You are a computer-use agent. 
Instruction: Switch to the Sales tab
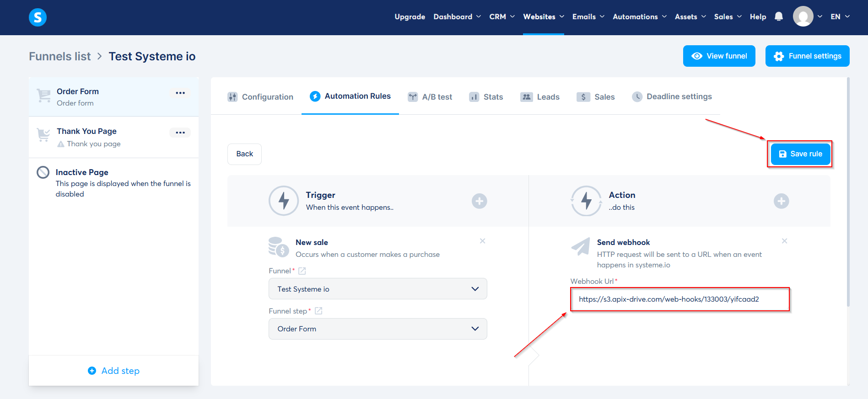coord(596,97)
